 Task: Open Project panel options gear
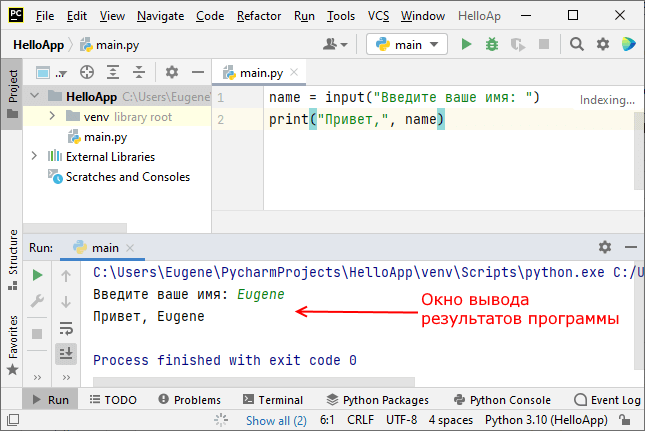[x=172, y=72]
